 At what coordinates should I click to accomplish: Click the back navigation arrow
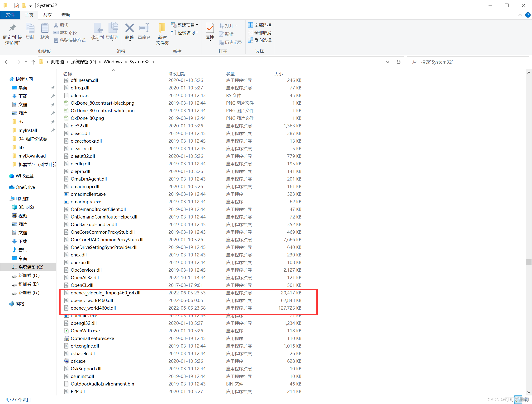tap(7, 62)
